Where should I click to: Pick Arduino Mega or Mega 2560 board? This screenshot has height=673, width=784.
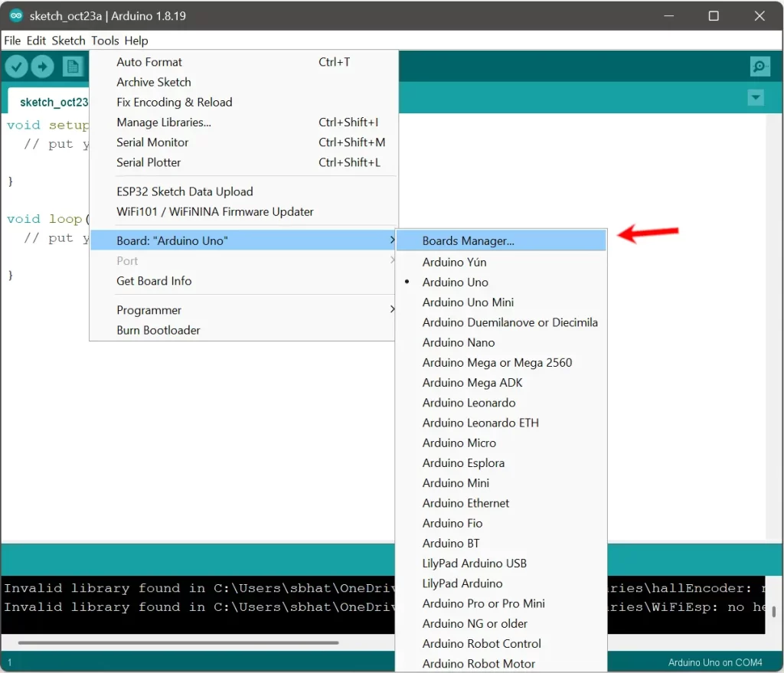click(x=497, y=362)
